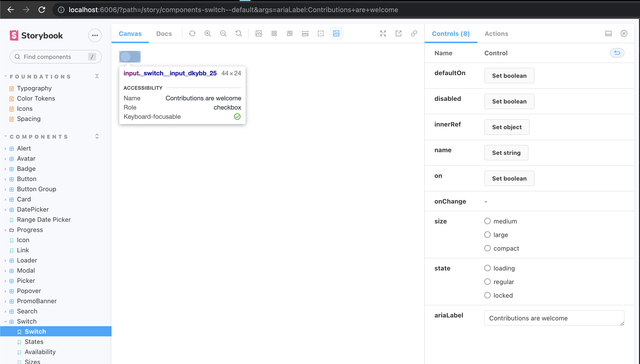Reset the canvas zoom level
This screenshot has width=640, height=364.
(x=238, y=33)
